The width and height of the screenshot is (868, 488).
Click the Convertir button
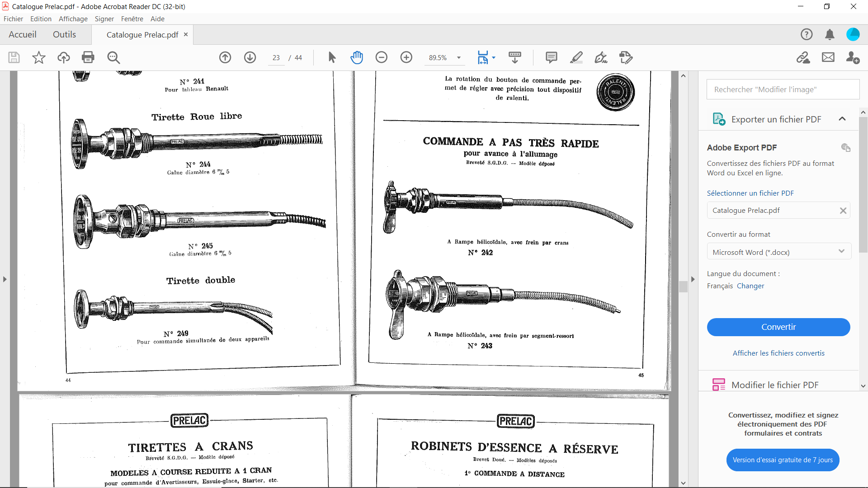click(778, 327)
